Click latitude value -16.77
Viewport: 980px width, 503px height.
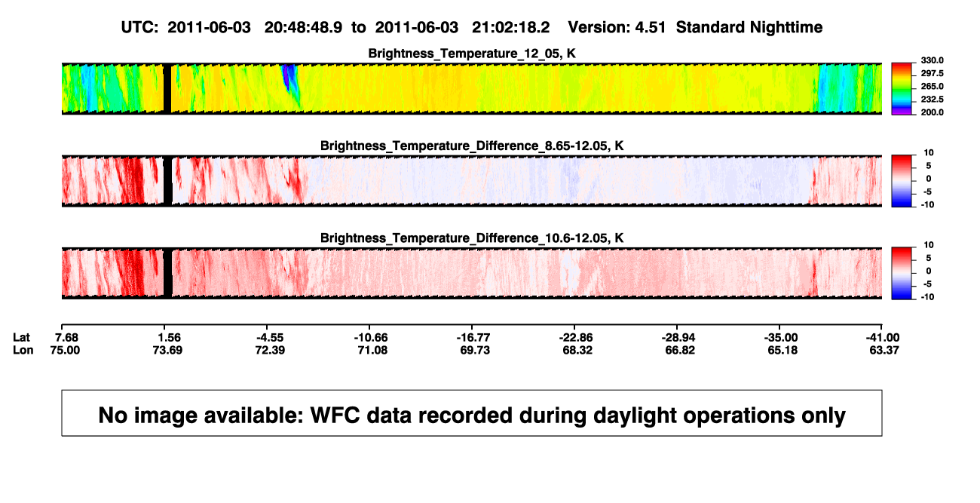click(472, 337)
